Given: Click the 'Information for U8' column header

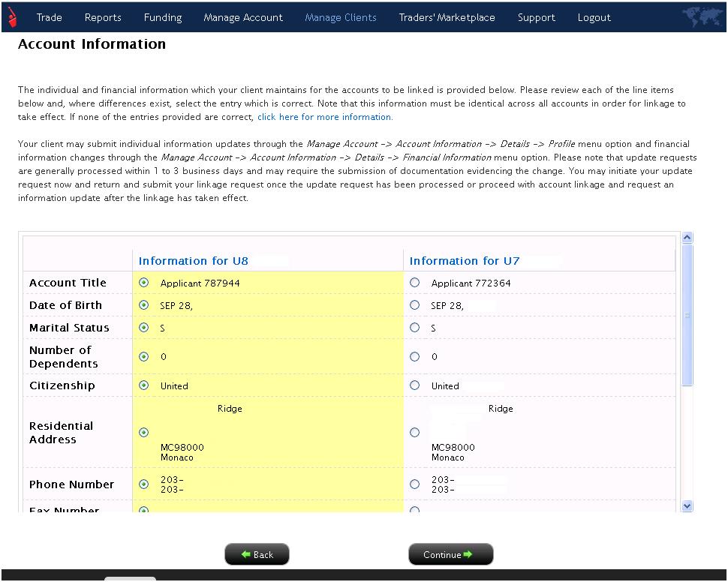Looking at the screenshot, I should 193,261.
